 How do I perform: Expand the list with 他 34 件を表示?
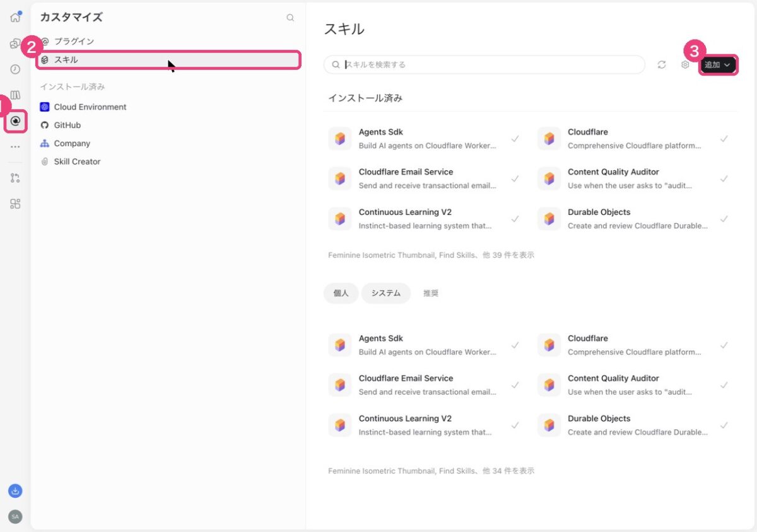[431, 471]
